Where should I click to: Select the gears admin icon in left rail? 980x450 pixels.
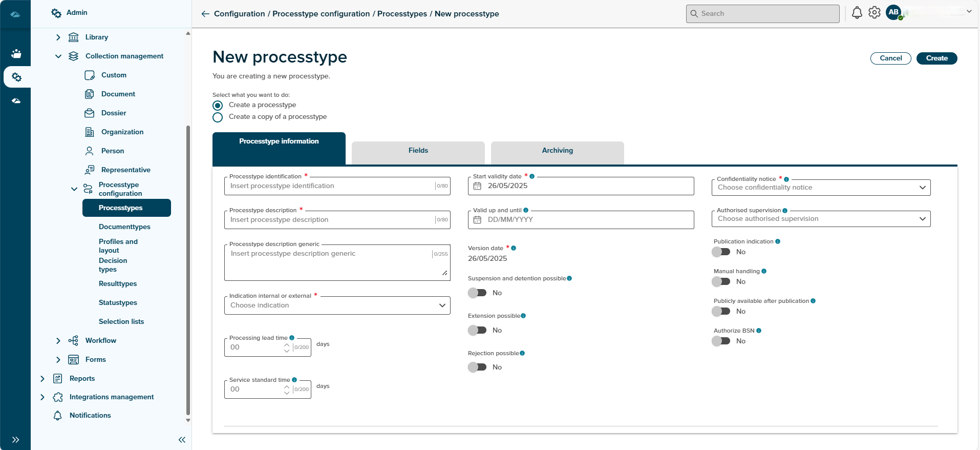pos(16,77)
